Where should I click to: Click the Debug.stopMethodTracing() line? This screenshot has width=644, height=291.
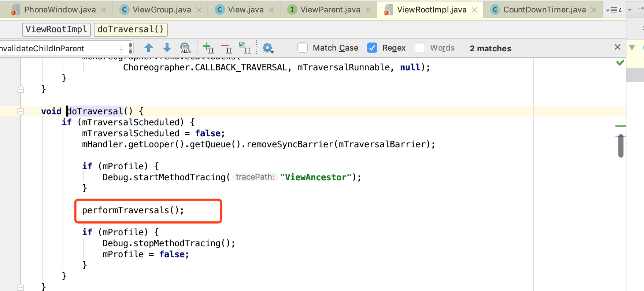(169, 243)
